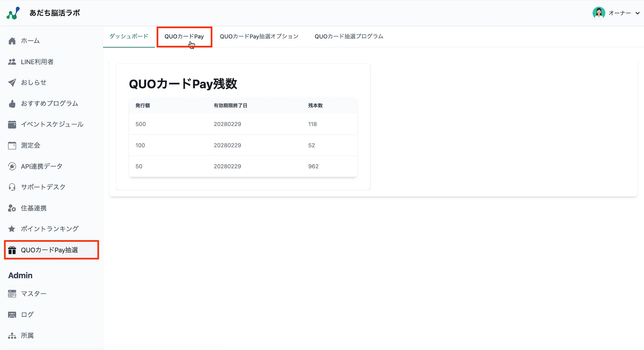Switch to the QUOカードPay抽選オプション tab
The height and width of the screenshot is (350, 644).
point(259,36)
